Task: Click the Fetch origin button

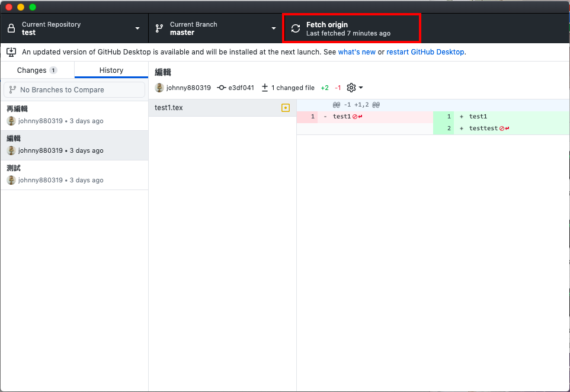Action: pos(352,28)
